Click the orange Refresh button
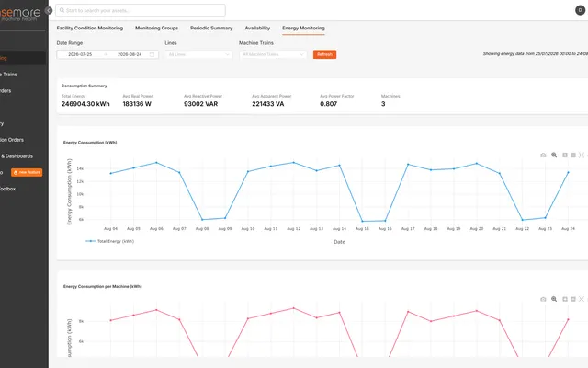The image size is (588, 368). (x=324, y=54)
